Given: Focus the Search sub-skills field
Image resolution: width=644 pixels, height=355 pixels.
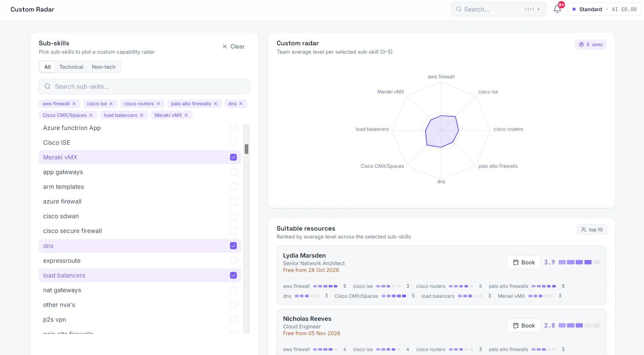Looking at the screenshot, I should 144,86.
